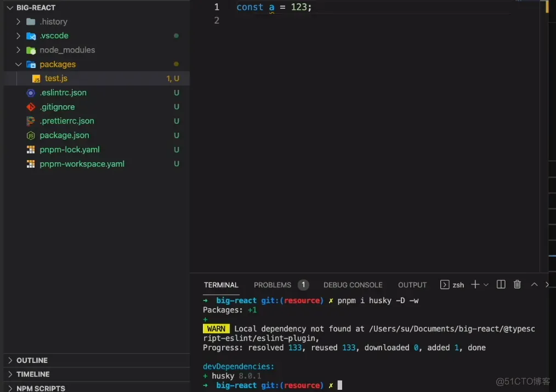
Task: Click the node_modules folder icon
Action: [x=31, y=50]
